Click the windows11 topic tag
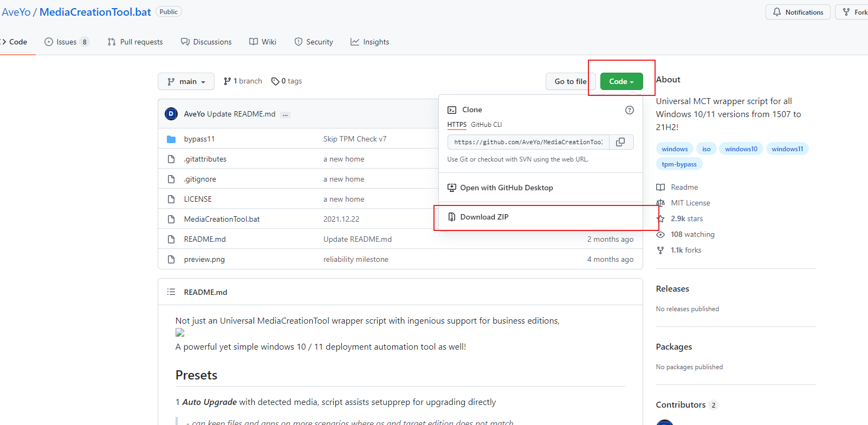This screenshot has width=868, height=425. (x=787, y=149)
